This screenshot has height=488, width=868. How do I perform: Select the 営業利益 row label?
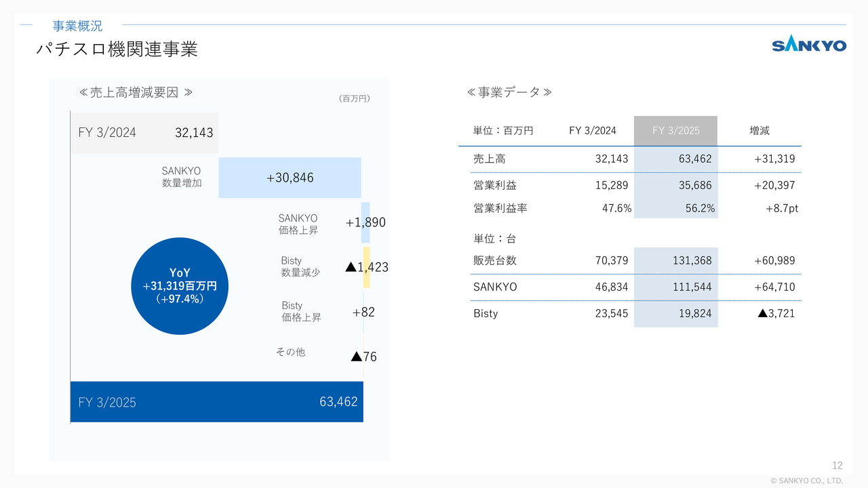click(x=495, y=185)
